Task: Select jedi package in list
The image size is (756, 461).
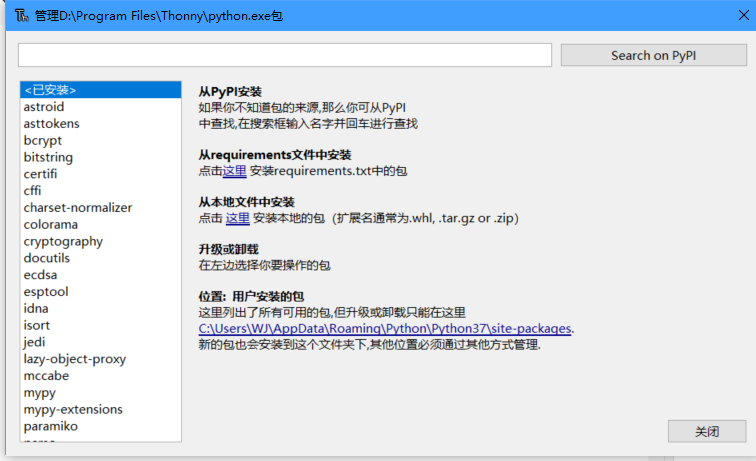Action: (x=101, y=342)
